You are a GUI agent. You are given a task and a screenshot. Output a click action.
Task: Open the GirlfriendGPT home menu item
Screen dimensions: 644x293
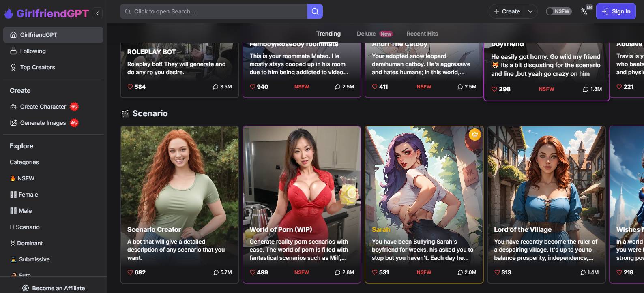coord(53,35)
